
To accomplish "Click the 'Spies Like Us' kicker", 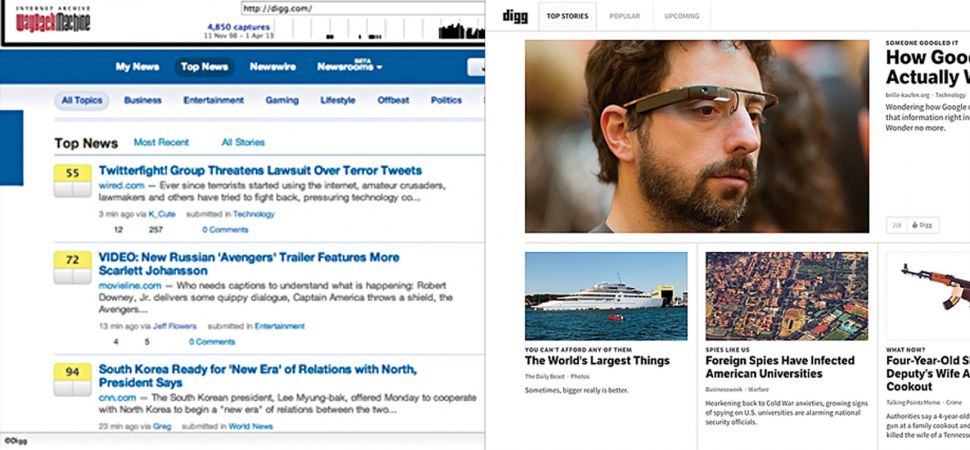I will [x=728, y=350].
